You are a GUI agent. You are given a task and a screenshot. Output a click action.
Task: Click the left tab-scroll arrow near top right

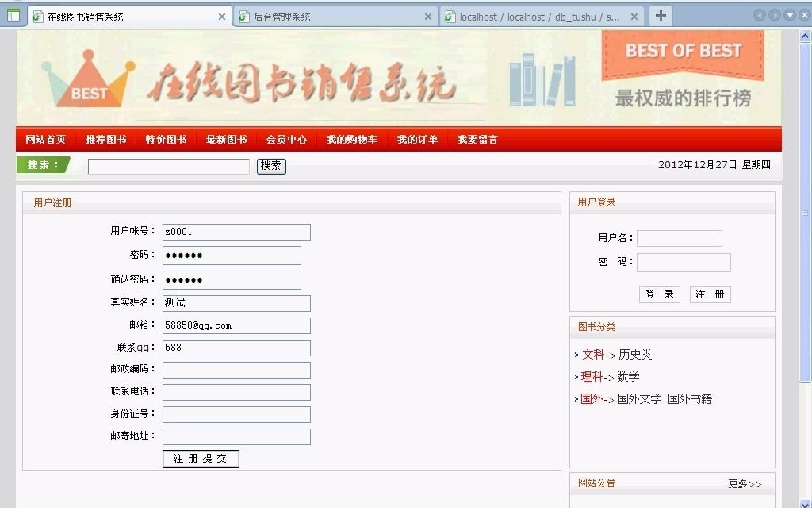tap(760, 14)
